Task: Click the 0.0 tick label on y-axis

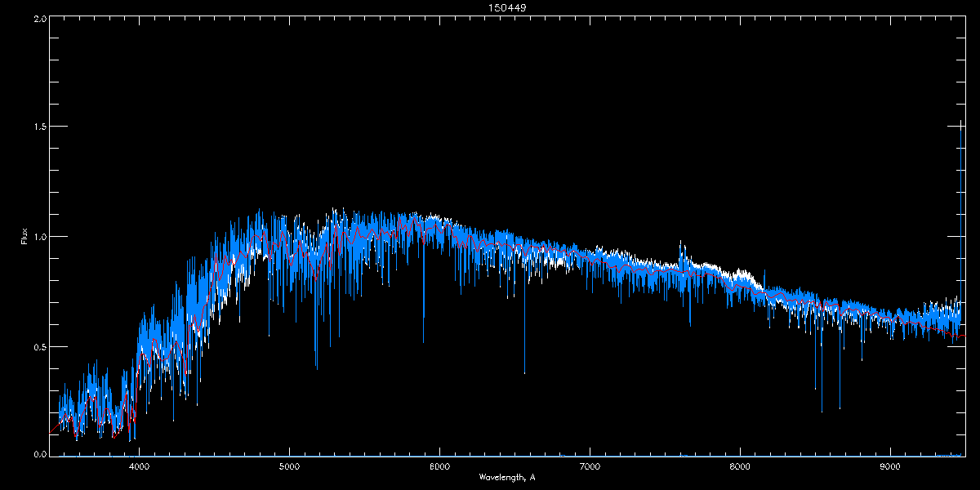Action: pos(40,453)
